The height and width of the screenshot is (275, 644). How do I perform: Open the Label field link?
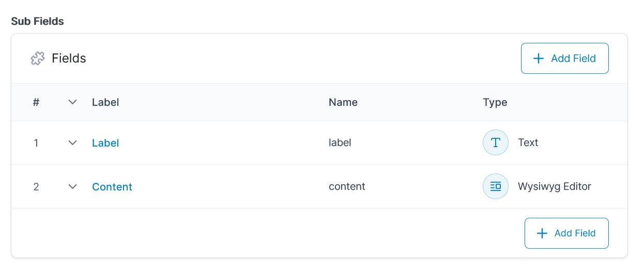pyautogui.click(x=105, y=143)
